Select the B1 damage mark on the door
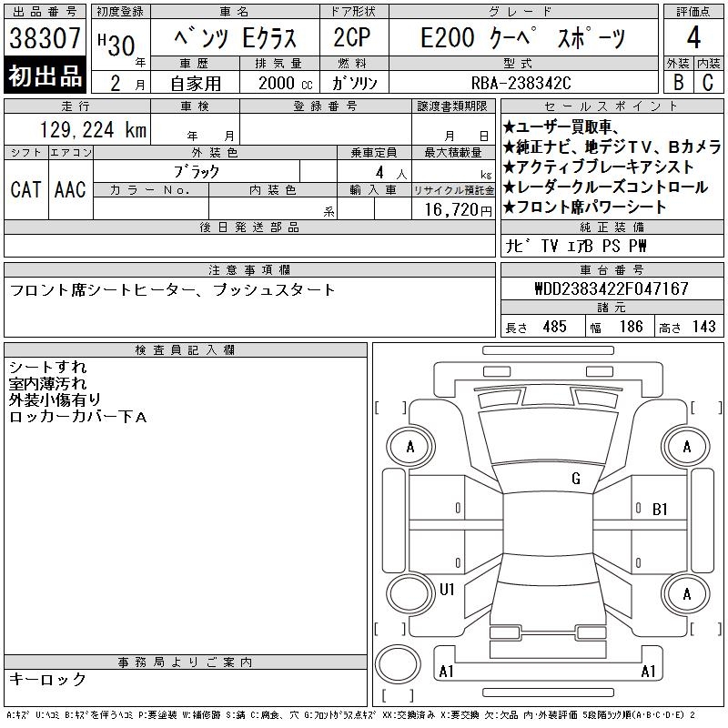 (x=660, y=510)
